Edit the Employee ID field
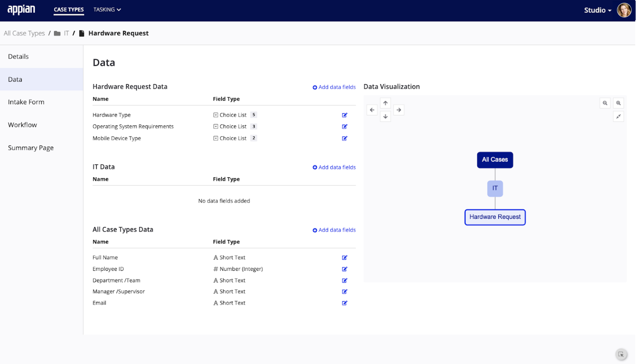This screenshot has width=636, height=364. point(344,269)
